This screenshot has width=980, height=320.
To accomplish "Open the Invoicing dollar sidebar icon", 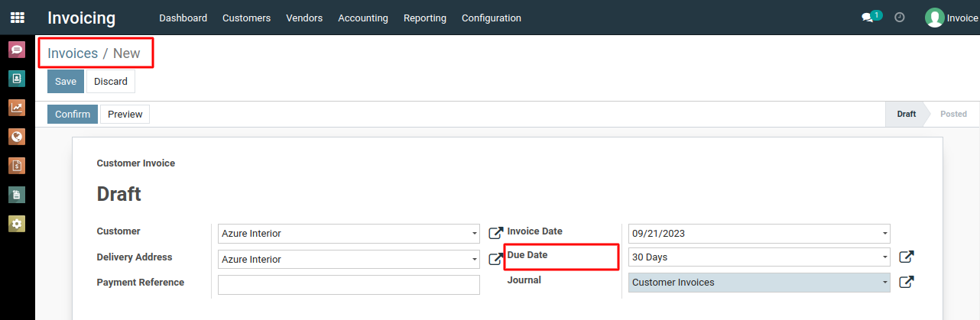I will 17,166.
